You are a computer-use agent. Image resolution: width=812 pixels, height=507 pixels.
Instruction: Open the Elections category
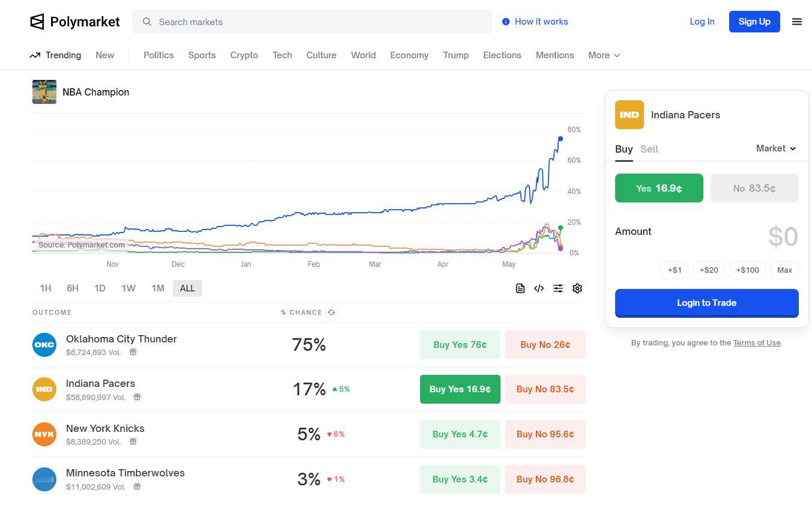tap(502, 55)
